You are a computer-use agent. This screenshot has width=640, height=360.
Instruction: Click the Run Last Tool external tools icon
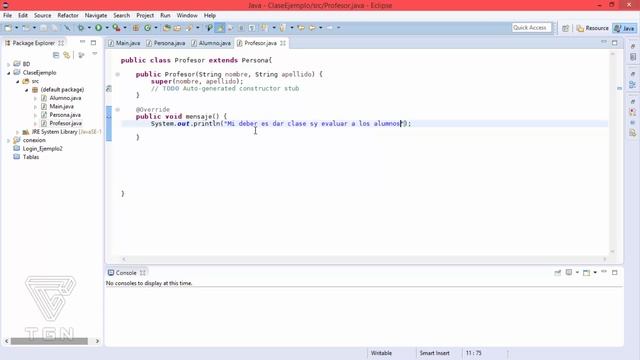116,28
